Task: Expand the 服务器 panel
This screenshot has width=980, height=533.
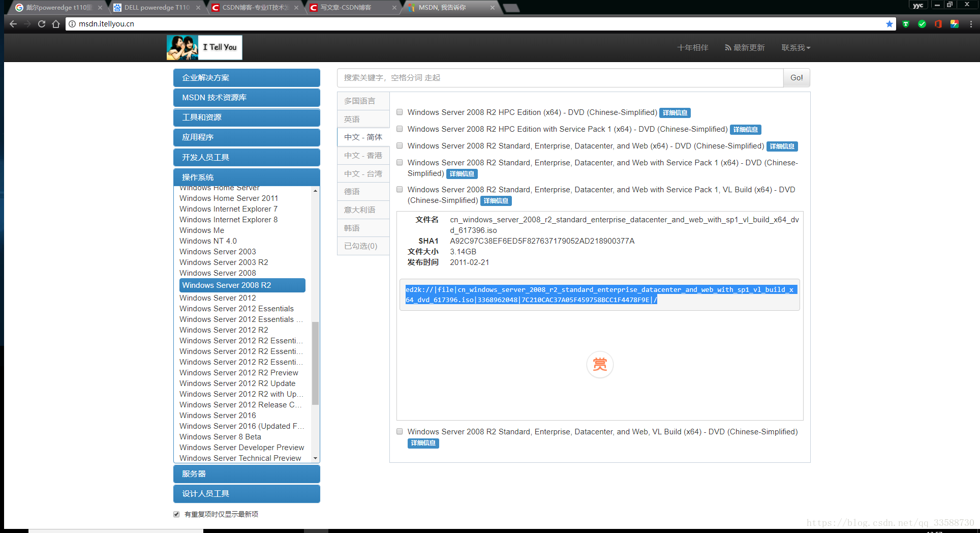Action: click(247, 474)
